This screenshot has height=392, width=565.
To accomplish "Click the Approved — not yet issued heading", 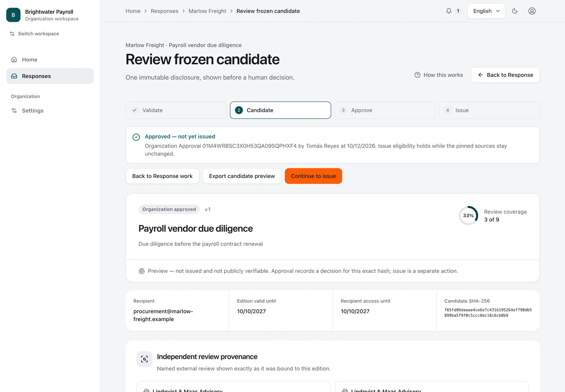I will [180, 136].
